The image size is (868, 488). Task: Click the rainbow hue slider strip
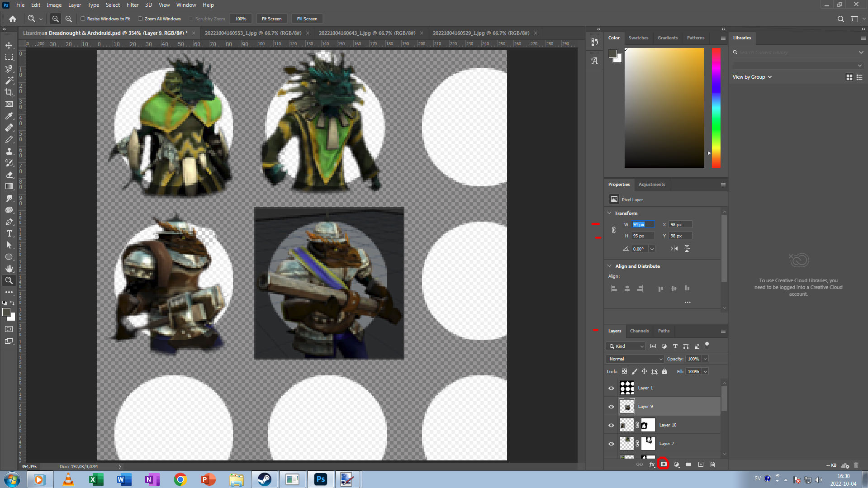[716, 108]
